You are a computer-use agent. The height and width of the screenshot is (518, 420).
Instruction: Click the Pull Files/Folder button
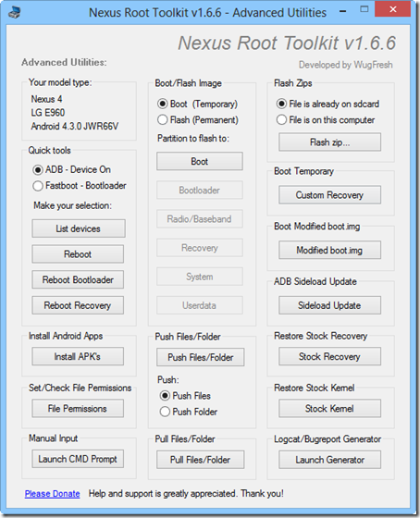(201, 460)
